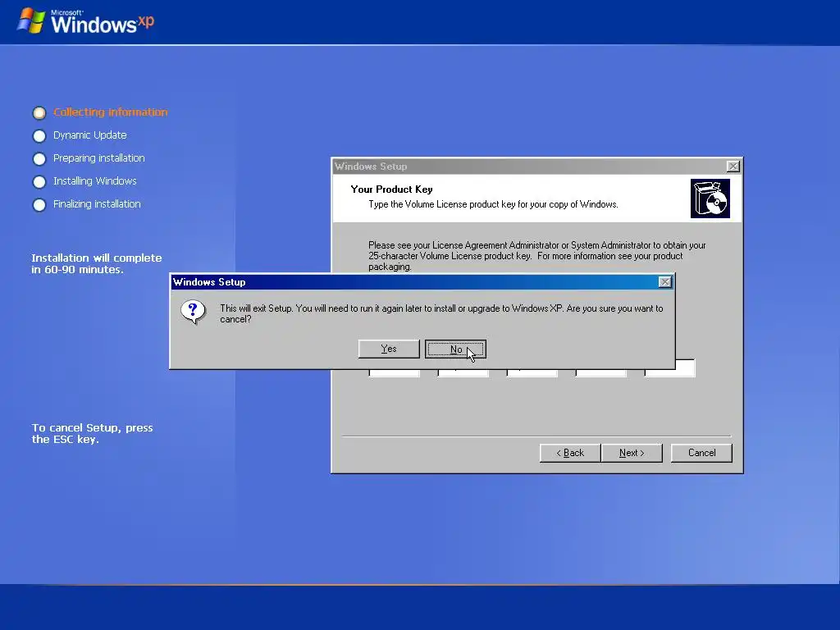Screen dimensions: 840x630
Task: Click the Finalizing installation step bullet
Action: click(39, 204)
